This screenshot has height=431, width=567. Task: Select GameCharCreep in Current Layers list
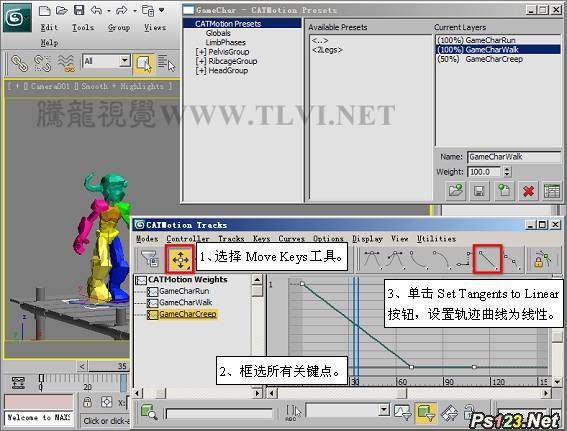point(498,59)
